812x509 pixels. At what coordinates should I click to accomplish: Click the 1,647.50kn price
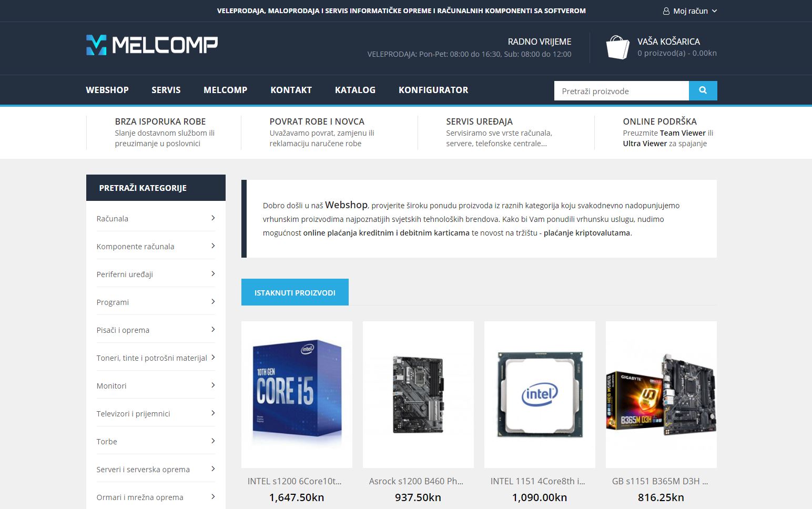(297, 497)
